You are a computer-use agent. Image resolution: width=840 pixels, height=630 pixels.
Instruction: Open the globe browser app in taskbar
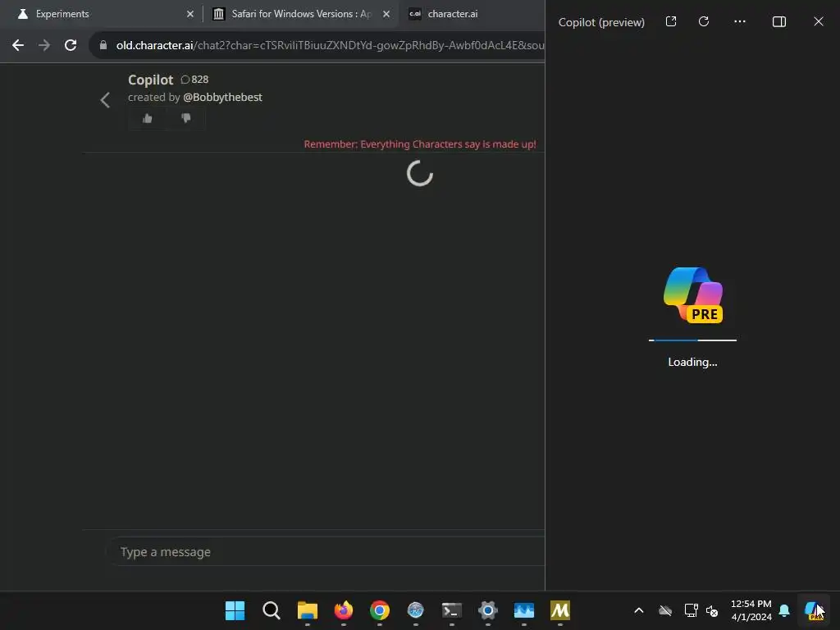point(415,610)
